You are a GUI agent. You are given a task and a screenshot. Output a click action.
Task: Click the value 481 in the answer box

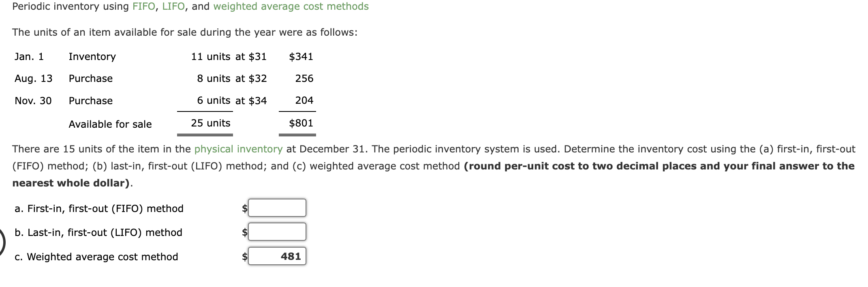click(x=291, y=256)
